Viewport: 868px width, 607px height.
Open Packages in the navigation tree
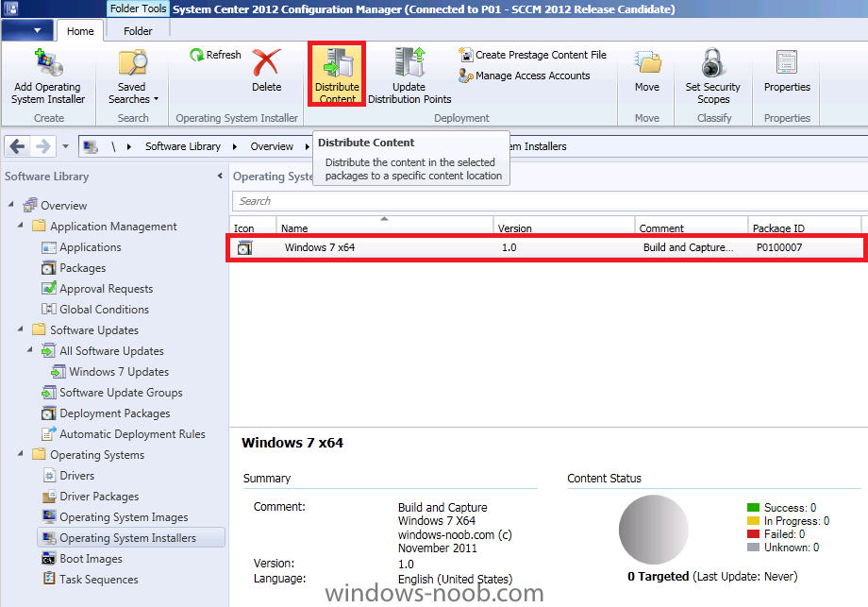[82, 268]
